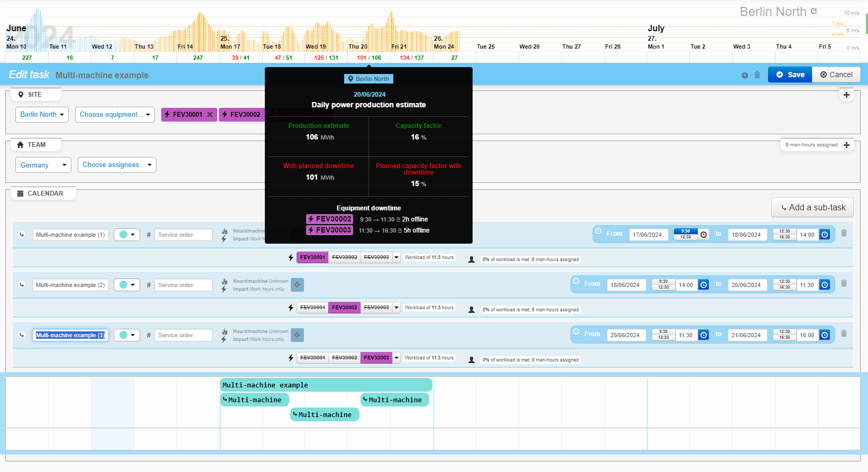Click target icon on Multi-machine example (2) row
This screenshot has height=472, width=868.
pos(297,285)
